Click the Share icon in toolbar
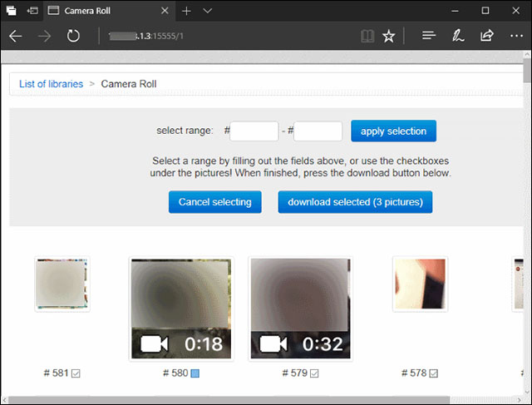The width and height of the screenshot is (532, 405). (x=486, y=37)
